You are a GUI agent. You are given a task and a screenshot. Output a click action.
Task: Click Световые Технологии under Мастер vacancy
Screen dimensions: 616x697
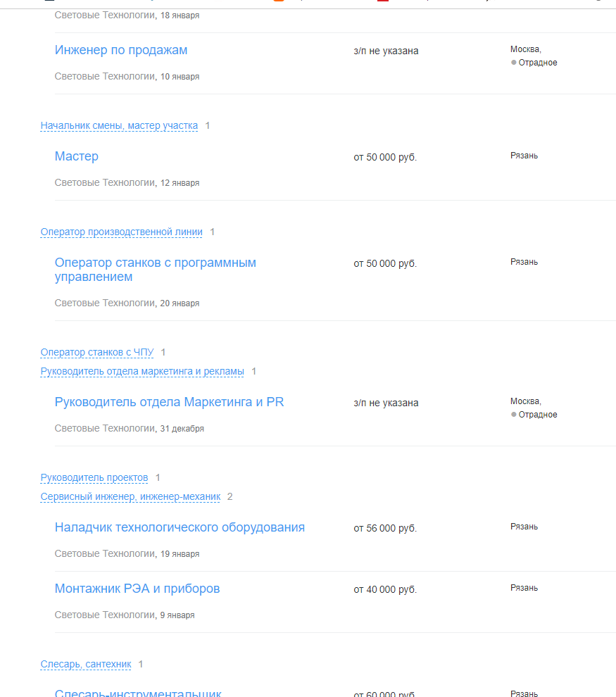(x=105, y=182)
